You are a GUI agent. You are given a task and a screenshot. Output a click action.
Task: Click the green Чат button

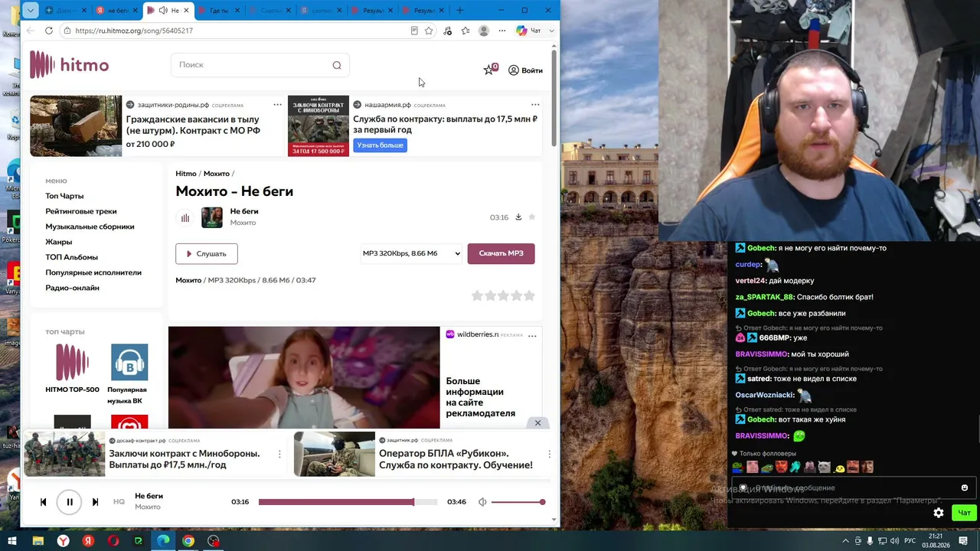click(964, 513)
